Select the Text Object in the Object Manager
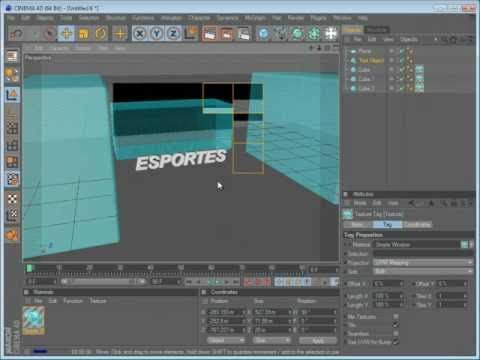Image resolution: width=480 pixels, height=360 pixels. (x=371, y=60)
